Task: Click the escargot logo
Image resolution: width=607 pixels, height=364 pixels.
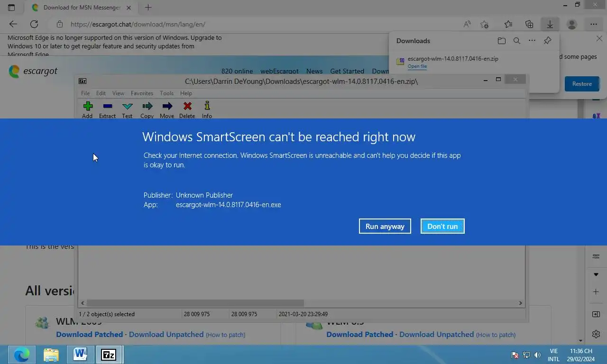Action: point(33,71)
